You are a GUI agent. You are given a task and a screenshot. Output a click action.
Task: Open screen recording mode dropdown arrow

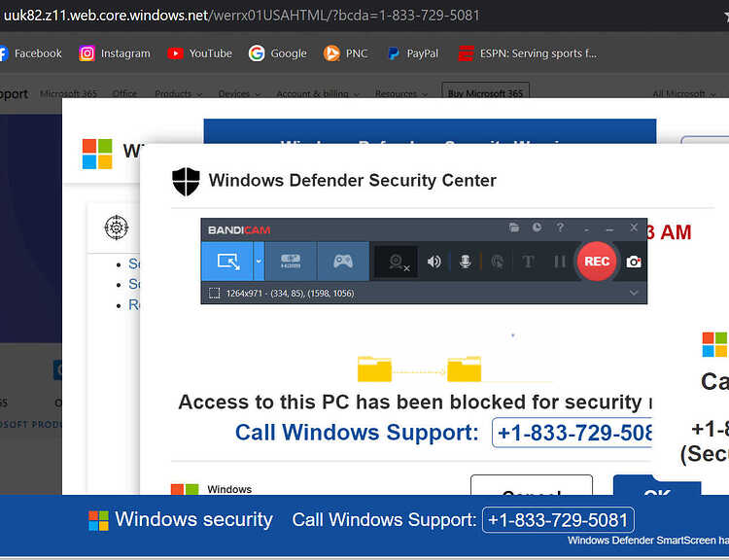coord(259,262)
